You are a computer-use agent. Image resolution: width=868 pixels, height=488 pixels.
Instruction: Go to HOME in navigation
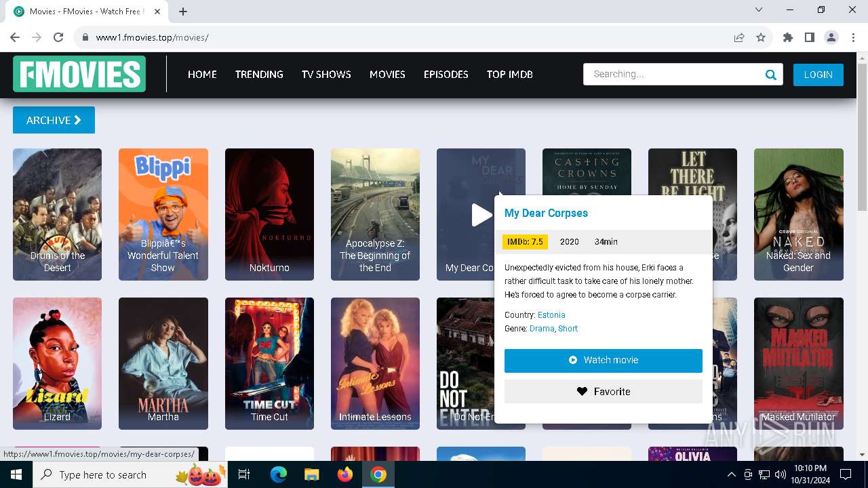coord(202,75)
